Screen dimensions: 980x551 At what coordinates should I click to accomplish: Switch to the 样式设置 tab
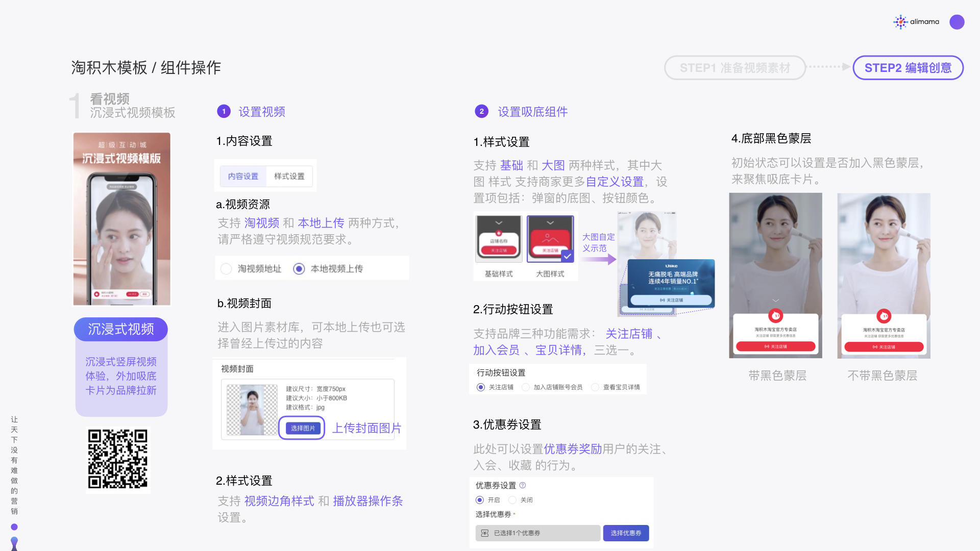click(289, 176)
